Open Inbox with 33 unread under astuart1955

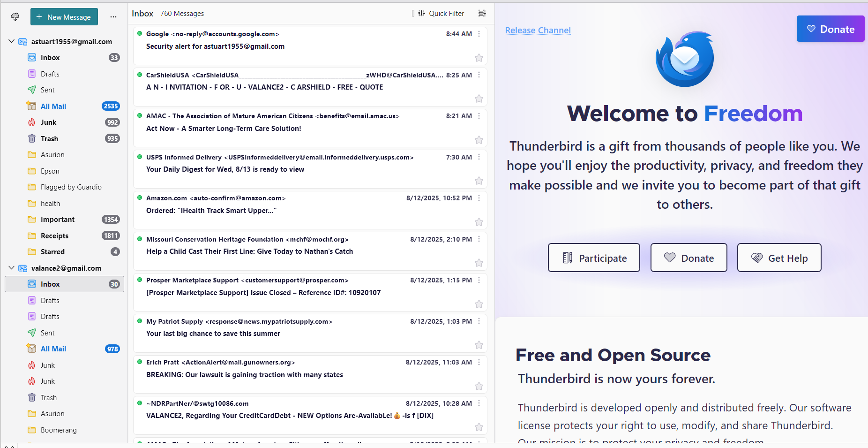[65, 58]
